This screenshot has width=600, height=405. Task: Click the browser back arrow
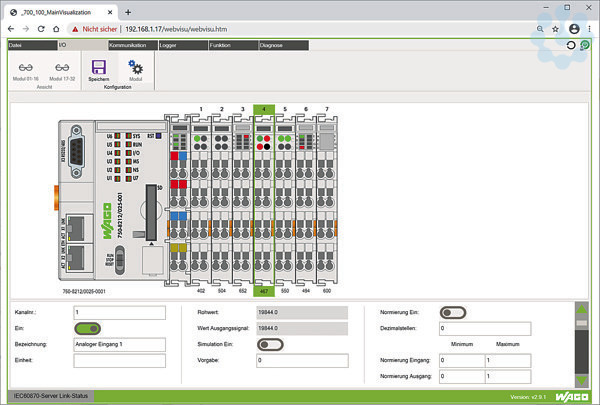pos(11,29)
